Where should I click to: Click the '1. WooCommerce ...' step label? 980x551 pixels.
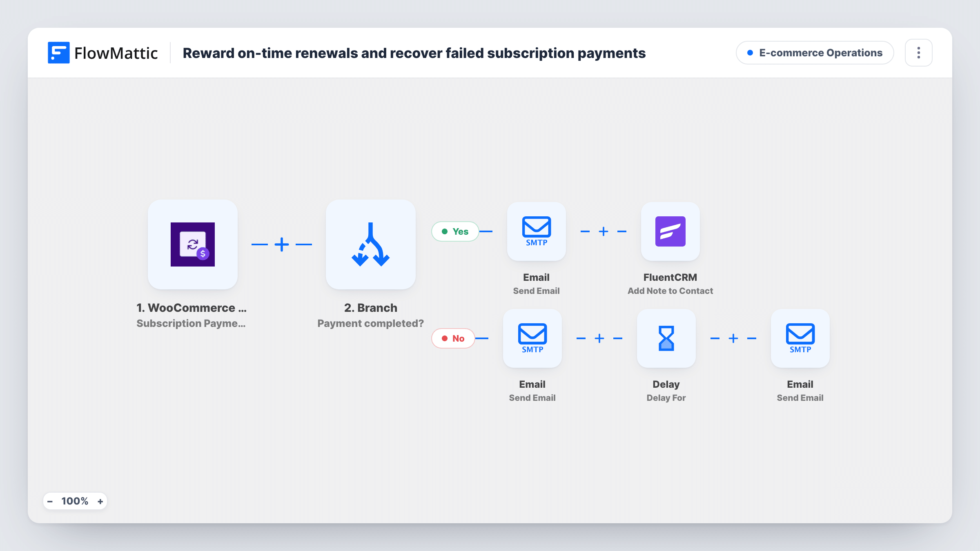point(192,308)
